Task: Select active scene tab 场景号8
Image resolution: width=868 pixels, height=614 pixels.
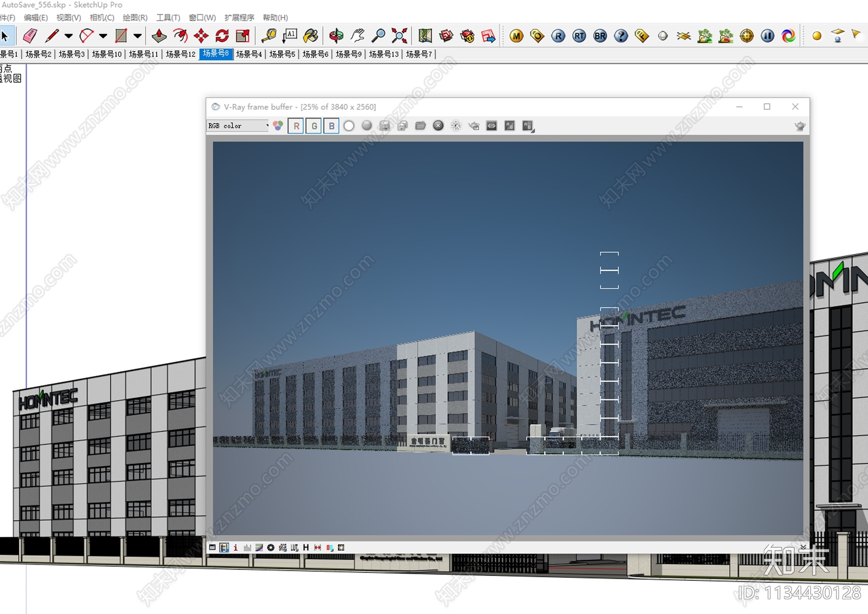Action: (x=216, y=54)
